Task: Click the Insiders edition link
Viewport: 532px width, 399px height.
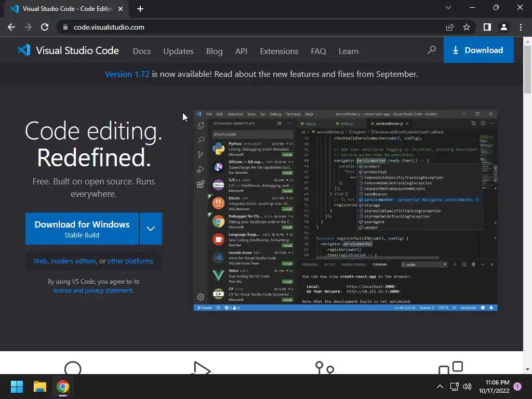Action: pos(73,261)
